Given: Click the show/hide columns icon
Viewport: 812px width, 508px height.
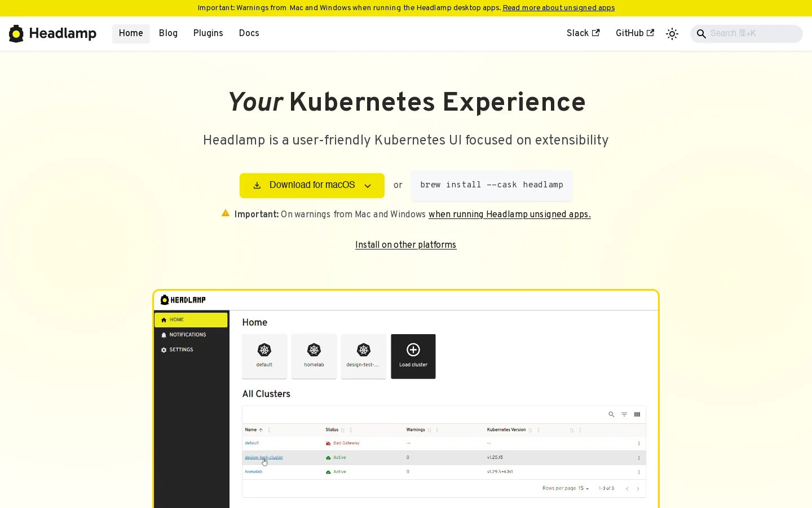Looking at the screenshot, I should tap(637, 415).
